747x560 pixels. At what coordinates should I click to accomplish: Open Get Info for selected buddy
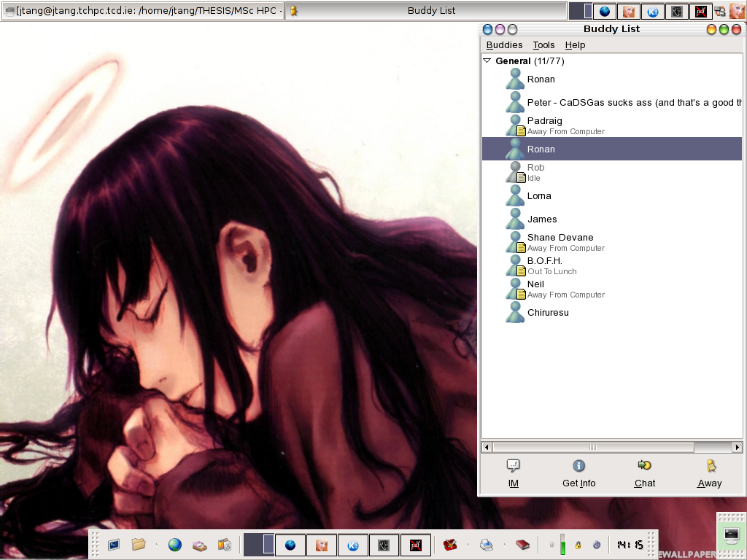(x=578, y=467)
